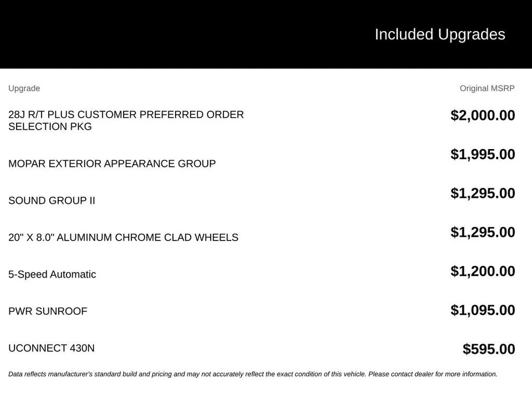Select the PWR SUNROOF upgrade

pyautogui.click(x=48, y=311)
